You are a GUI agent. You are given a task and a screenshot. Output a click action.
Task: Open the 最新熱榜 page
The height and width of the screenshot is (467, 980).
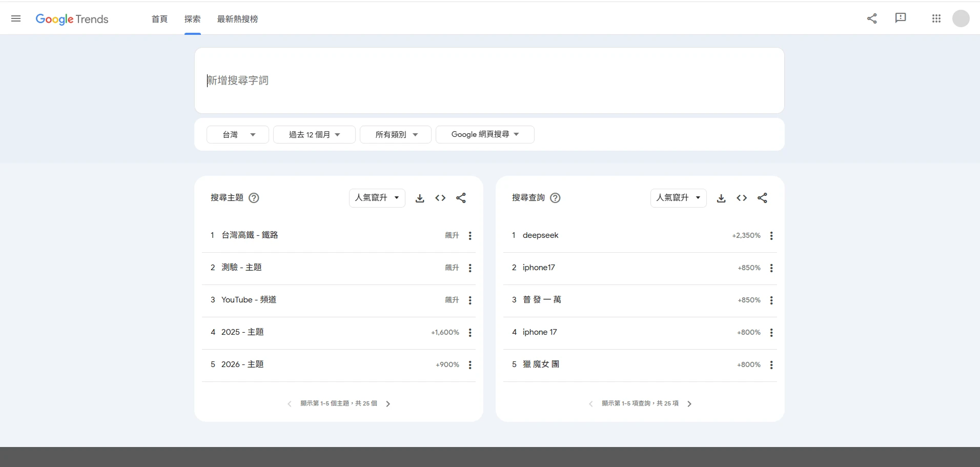(x=237, y=19)
